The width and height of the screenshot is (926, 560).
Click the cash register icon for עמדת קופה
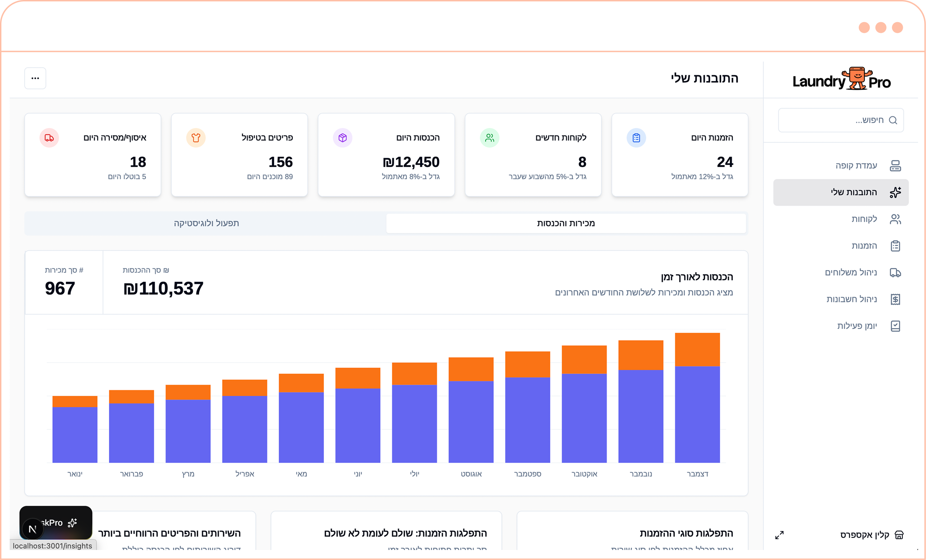click(x=895, y=166)
